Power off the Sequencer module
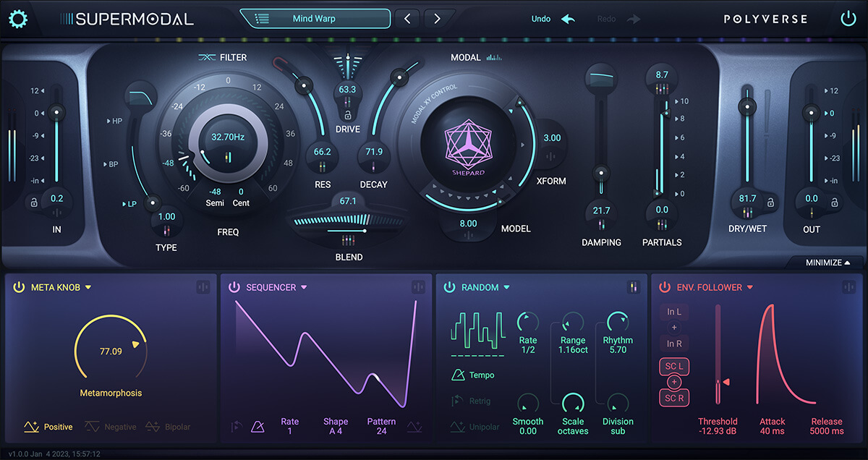Viewport: 868px width, 460px height. (234, 287)
